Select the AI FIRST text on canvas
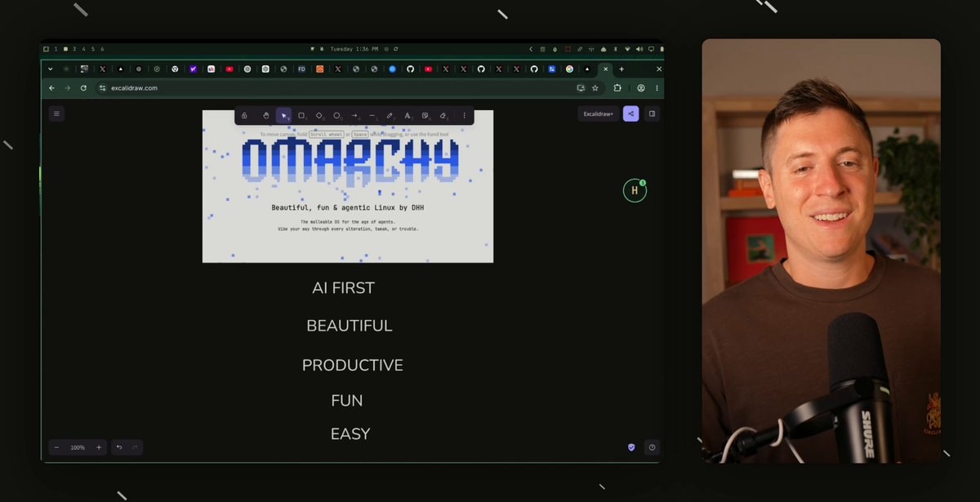The height and width of the screenshot is (502, 980). (x=343, y=288)
